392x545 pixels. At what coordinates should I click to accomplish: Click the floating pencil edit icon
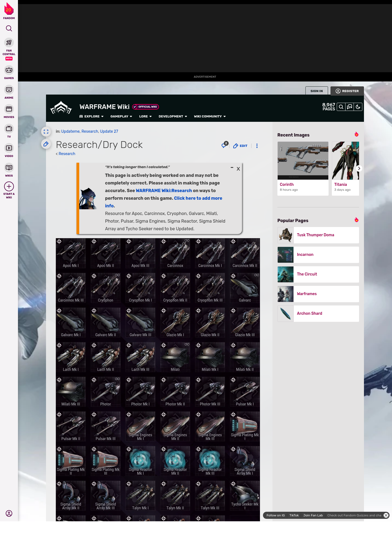(46, 144)
